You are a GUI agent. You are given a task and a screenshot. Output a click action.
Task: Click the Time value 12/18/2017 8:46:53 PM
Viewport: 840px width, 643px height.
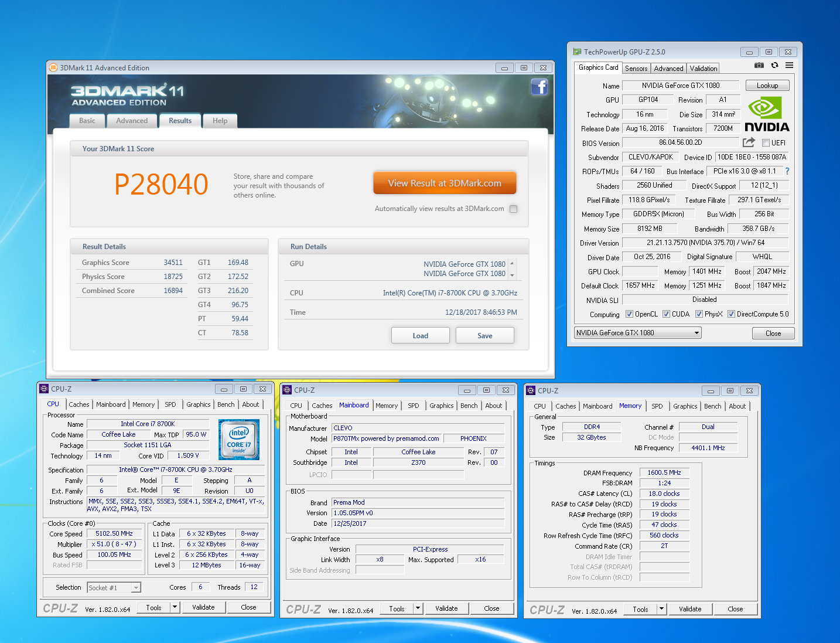[x=481, y=312]
